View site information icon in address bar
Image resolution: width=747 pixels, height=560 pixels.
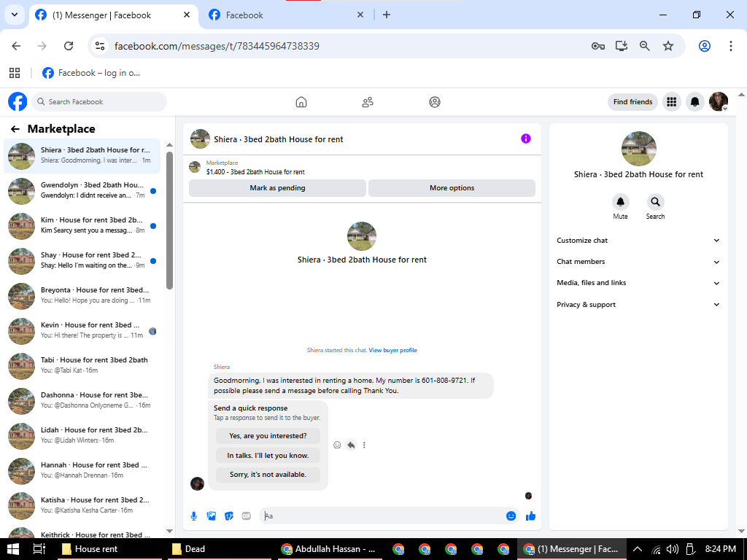click(x=99, y=46)
